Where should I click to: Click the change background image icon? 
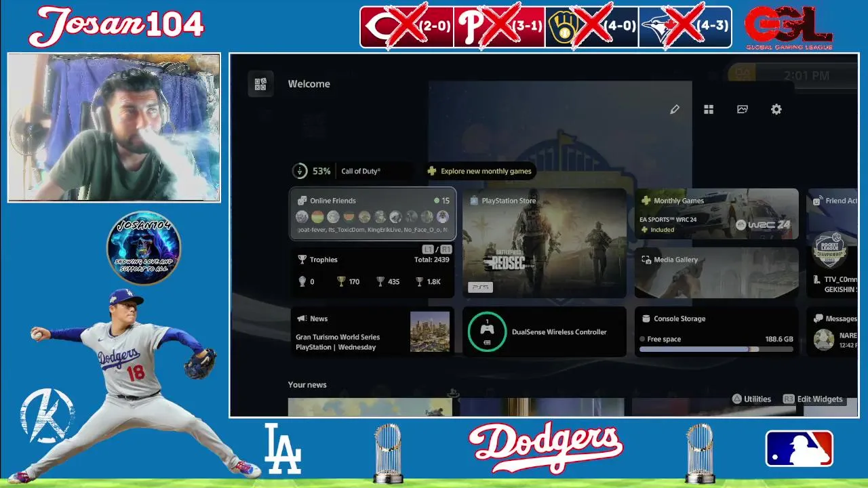pyautogui.click(x=743, y=109)
